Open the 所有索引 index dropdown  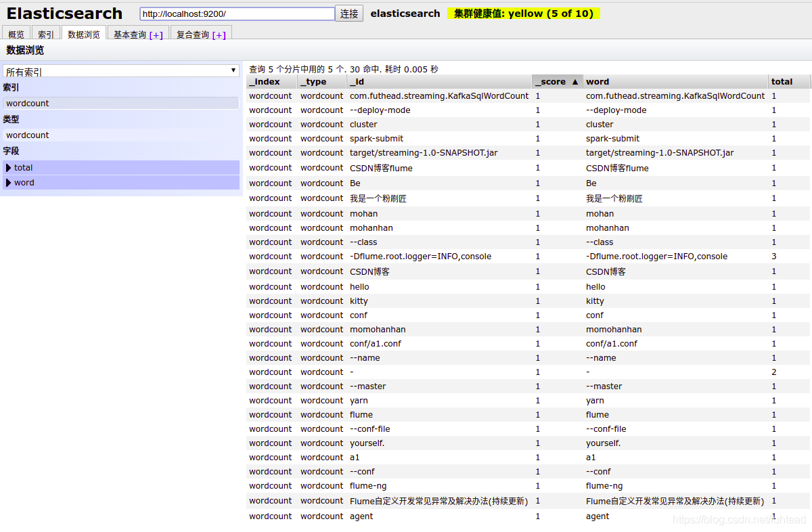(121, 71)
